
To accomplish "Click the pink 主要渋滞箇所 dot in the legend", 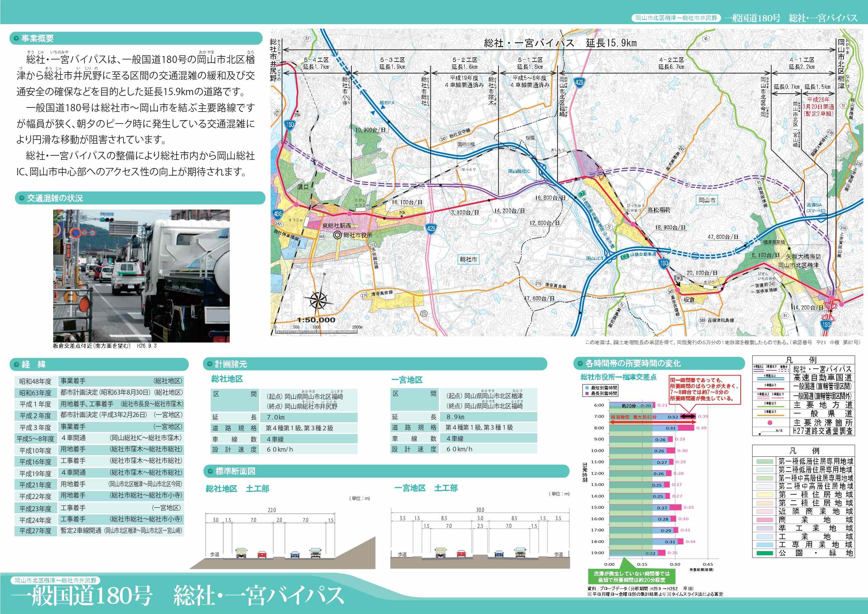I will [770, 423].
